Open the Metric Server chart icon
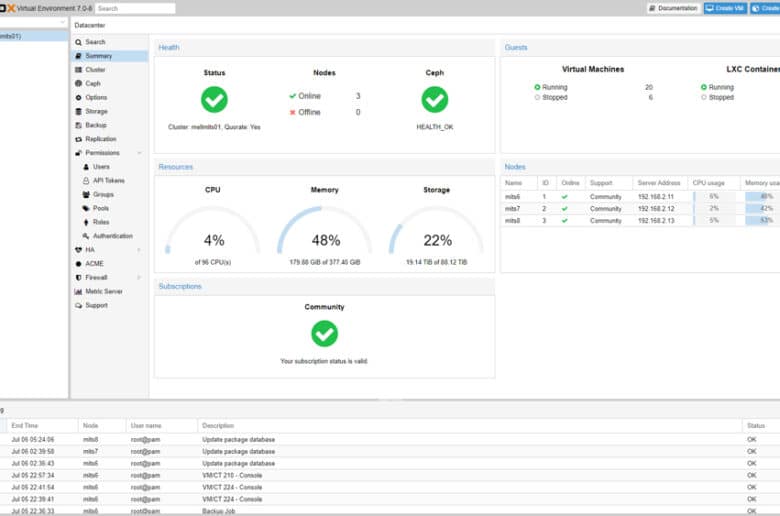 point(78,292)
